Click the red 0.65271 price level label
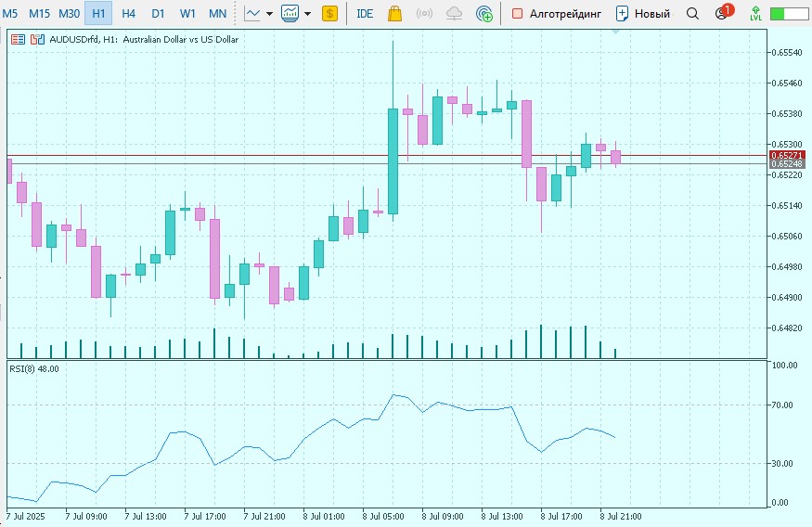 click(x=786, y=155)
